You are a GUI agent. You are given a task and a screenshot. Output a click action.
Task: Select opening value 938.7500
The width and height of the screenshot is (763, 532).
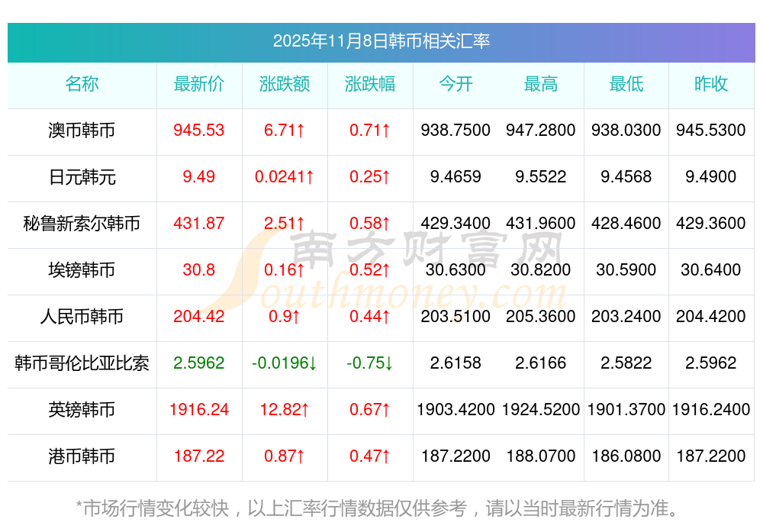[456, 131]
